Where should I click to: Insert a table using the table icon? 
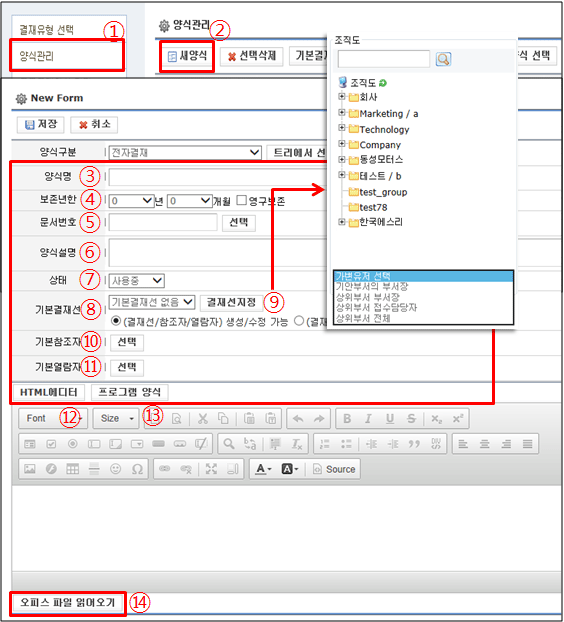pos(73,469)
